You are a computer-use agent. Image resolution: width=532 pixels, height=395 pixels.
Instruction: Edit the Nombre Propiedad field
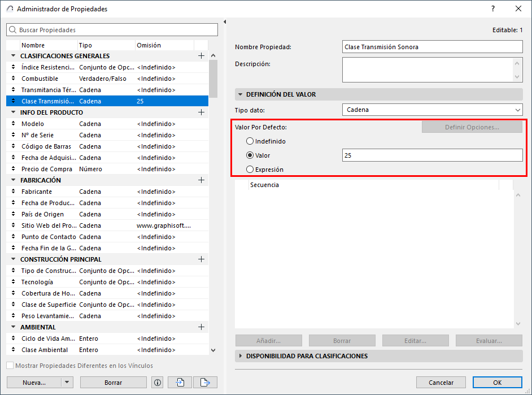[x=432, y=47]
